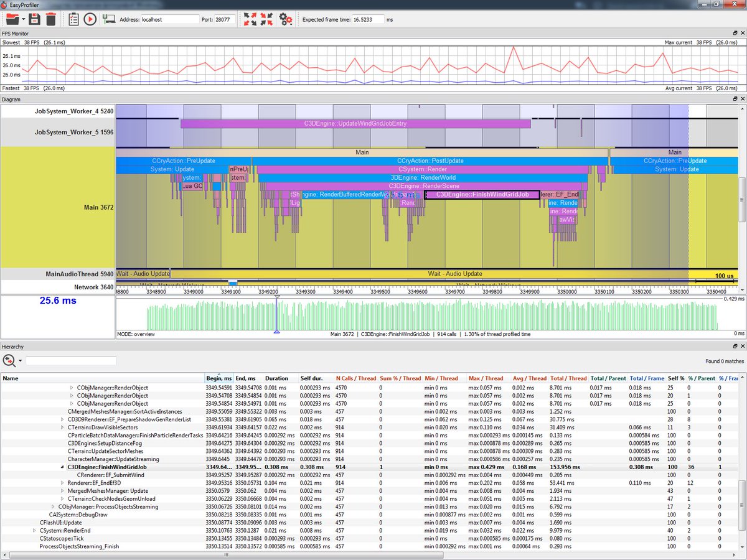Open the search options arrow in Hierarchy
Image resolution: width=747 pixels, height=560 pixels.
pos(20,361)
